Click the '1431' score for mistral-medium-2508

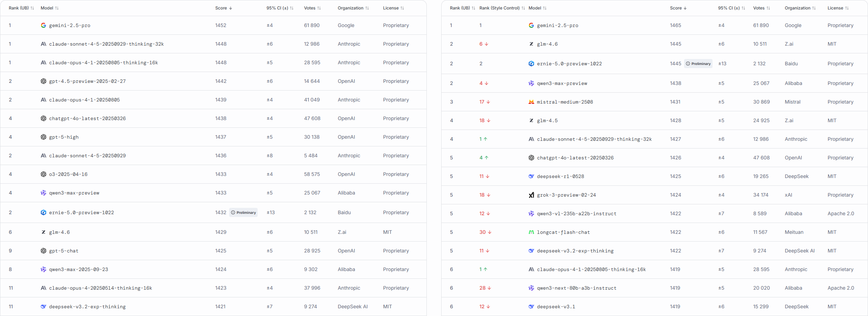[675, 102]
